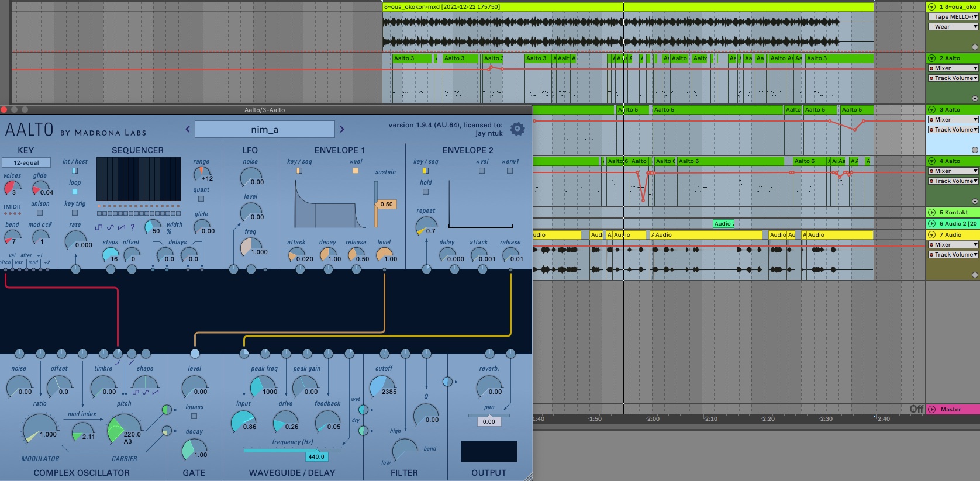This screenshot has width=980, height=481.
Task: Load next Aalto preset arrow
Action: (x=342, y=129)
